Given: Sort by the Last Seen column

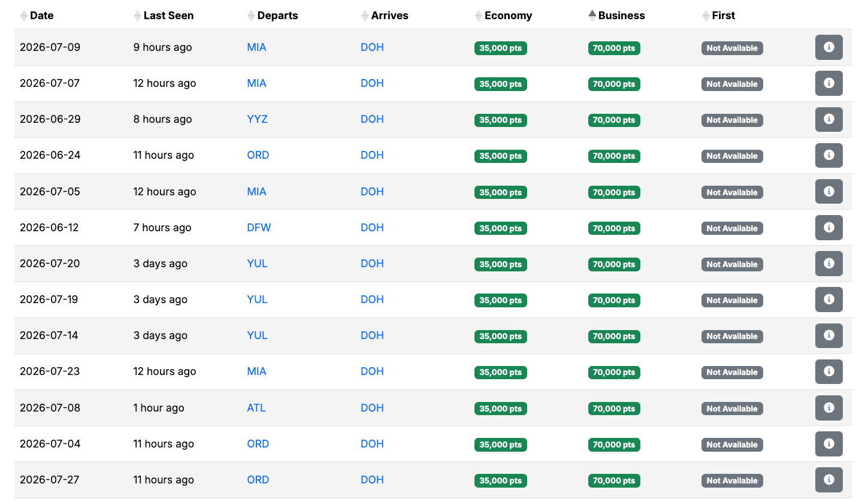Looking at the screenshot, I should pos(168,16).
